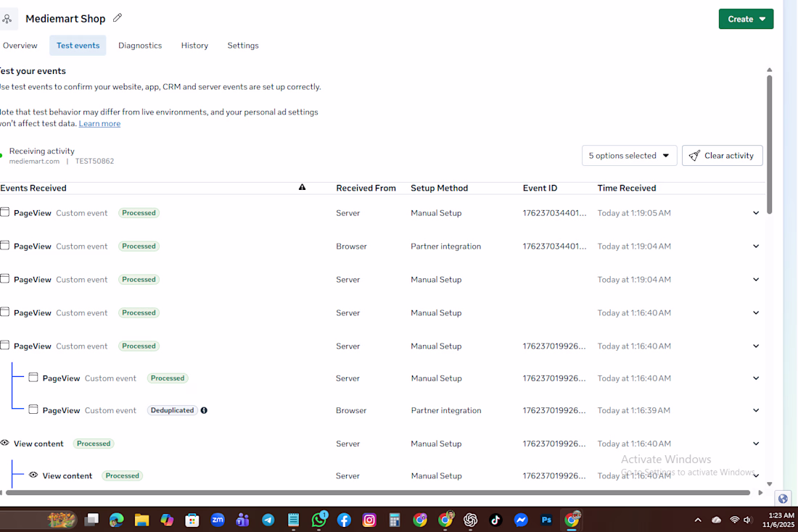Launch Zoom from the taskbar
Screen dimensions: 798x532
(x=218, y=520)
